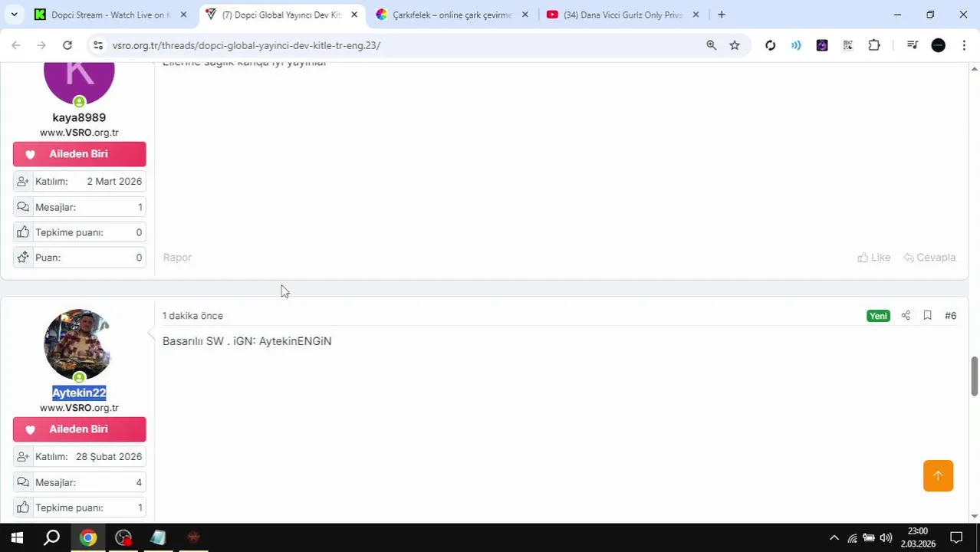This screenshot has width=980, height=552.
Task: Close the Dopci Stream tab
Action: pos(183,15)
